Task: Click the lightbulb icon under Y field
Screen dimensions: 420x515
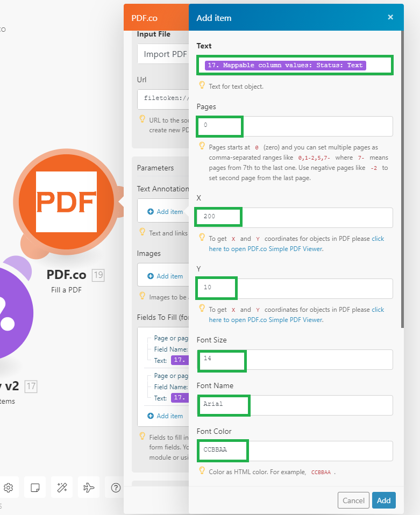Action: tap(202, 308)
